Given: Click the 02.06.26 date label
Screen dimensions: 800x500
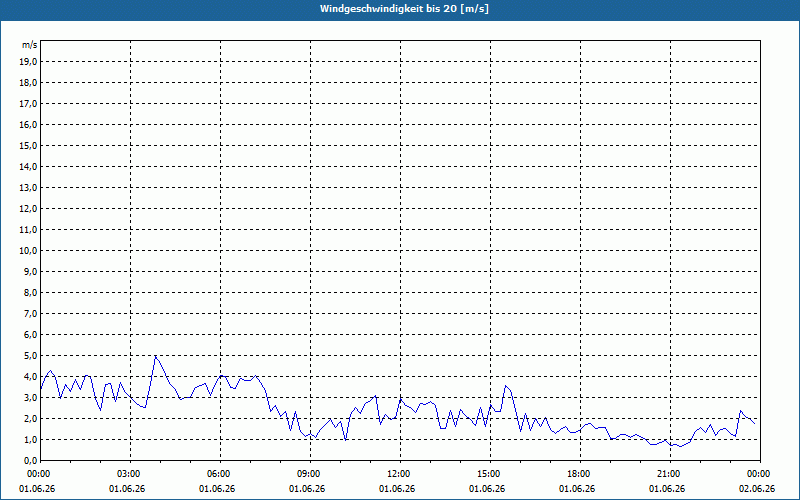Looking at the screenshot, I should point(757,489).
